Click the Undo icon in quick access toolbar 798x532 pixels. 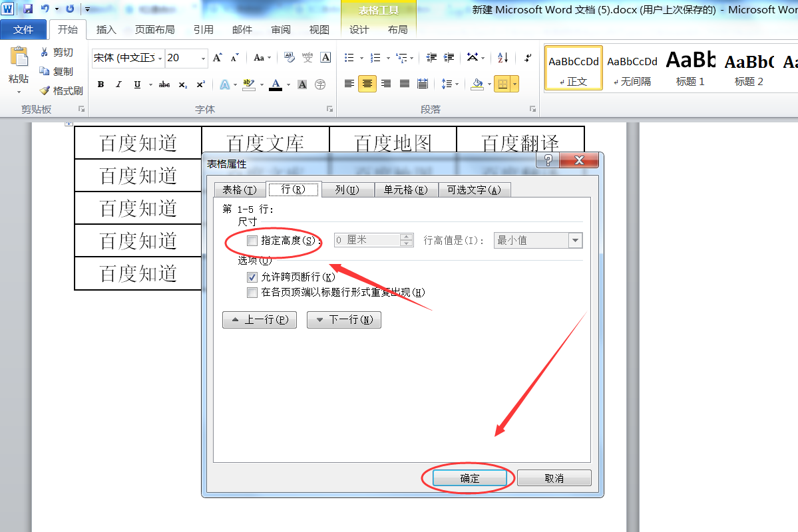[45, 9]
